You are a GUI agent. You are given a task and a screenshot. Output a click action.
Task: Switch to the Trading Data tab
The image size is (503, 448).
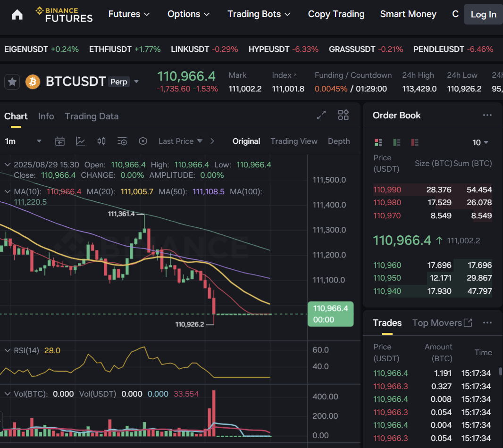[92, 116]
